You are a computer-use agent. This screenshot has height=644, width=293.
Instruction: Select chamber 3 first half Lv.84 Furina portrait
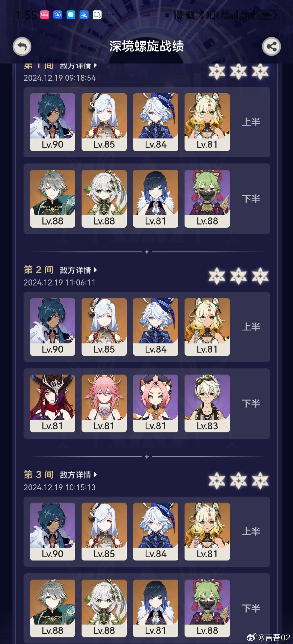(x=156, y=532)
